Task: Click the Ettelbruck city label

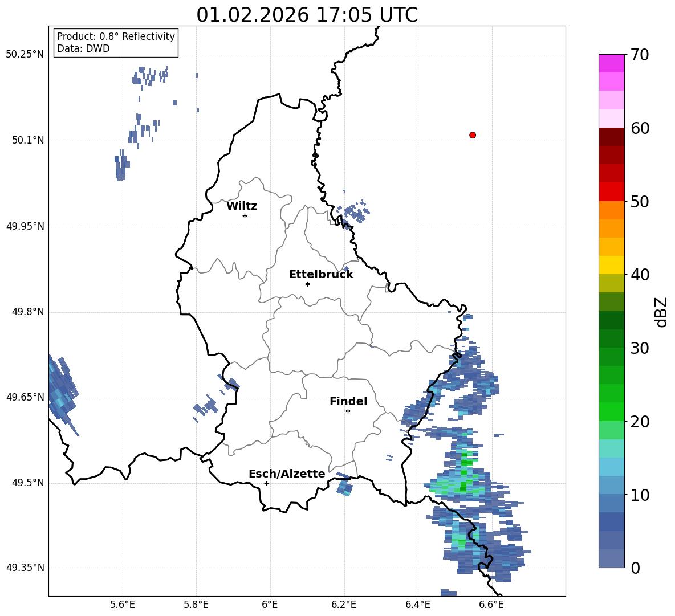Action: [x=321, y=275]
